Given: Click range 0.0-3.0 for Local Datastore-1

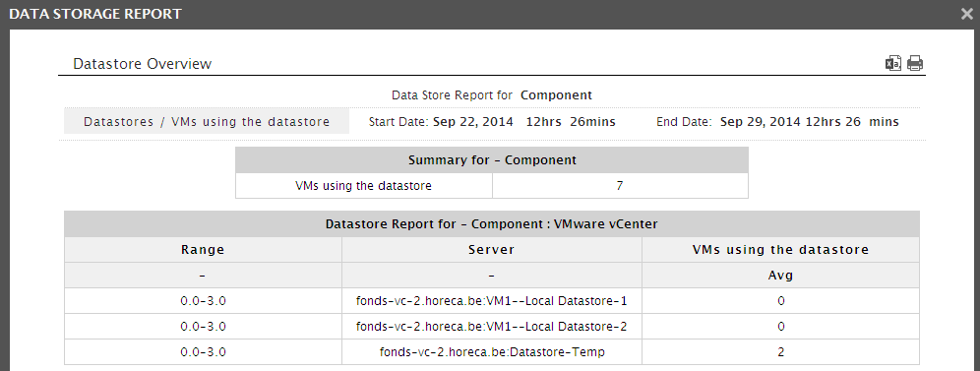Looking at the screenshot, I should point(203,301).
